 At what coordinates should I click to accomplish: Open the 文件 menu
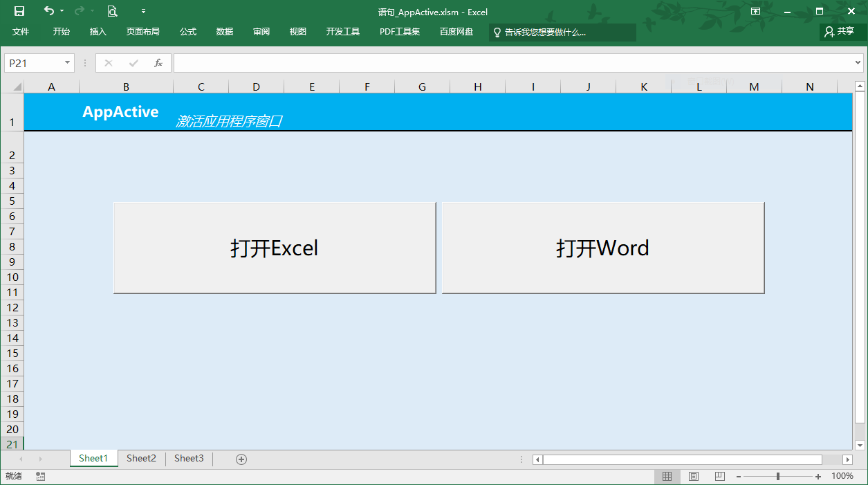pyautogui.click(x=21, y=32)
